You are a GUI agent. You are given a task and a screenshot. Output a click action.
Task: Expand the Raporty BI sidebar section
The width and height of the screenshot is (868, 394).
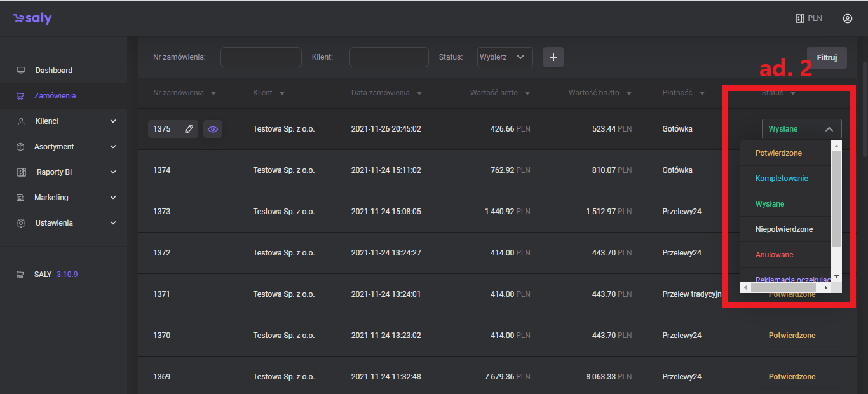tap(113, 172)
